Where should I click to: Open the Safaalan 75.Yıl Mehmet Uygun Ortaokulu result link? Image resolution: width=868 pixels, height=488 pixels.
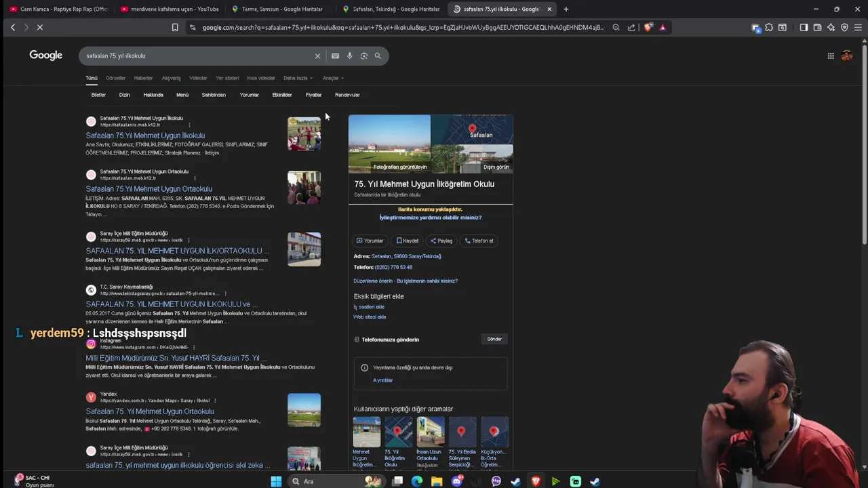point(149,189)
